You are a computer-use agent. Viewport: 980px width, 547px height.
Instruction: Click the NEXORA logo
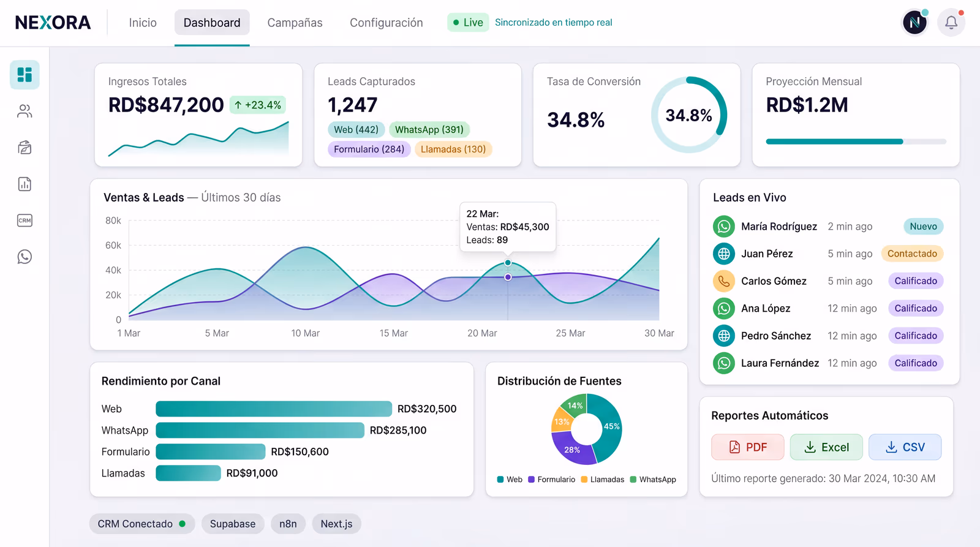pyautogui.click(x=53, y=23)
